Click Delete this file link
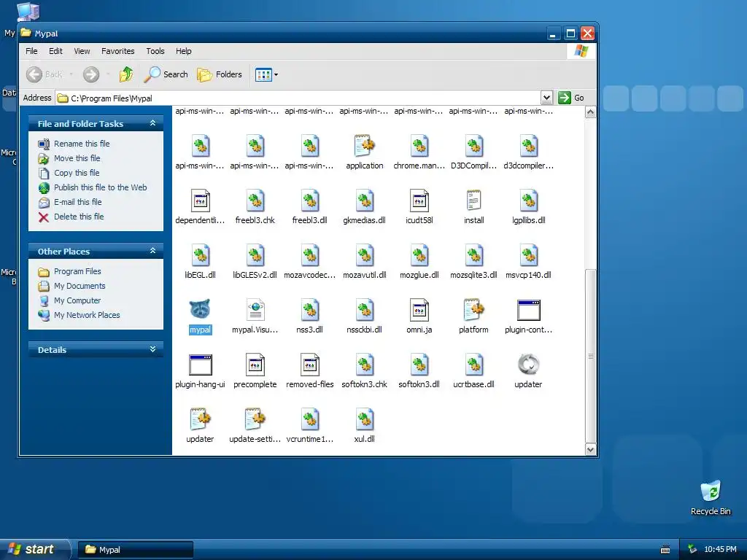Image resolution: width=747 pixels, height=560 pixels. pos(79,216)
